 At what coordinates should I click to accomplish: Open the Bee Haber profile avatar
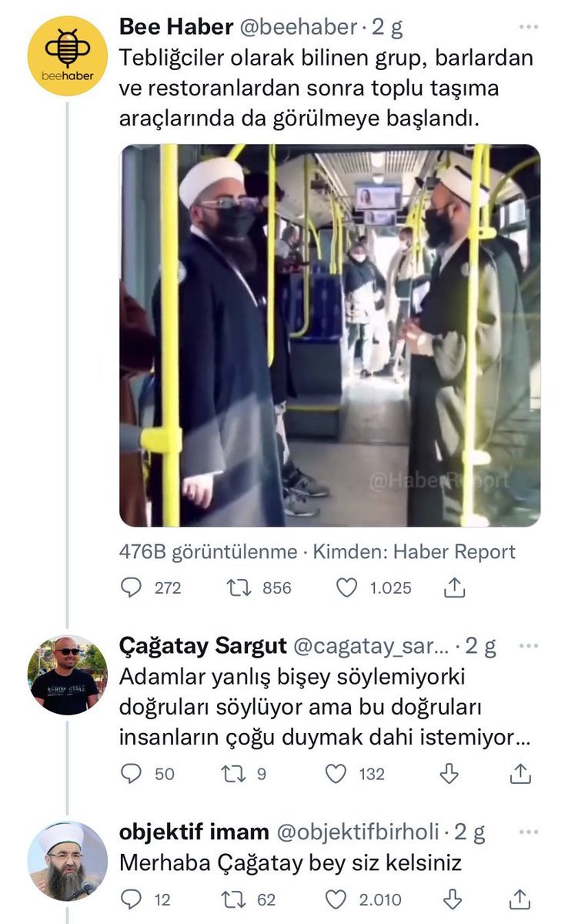click(x=68, y=55)
